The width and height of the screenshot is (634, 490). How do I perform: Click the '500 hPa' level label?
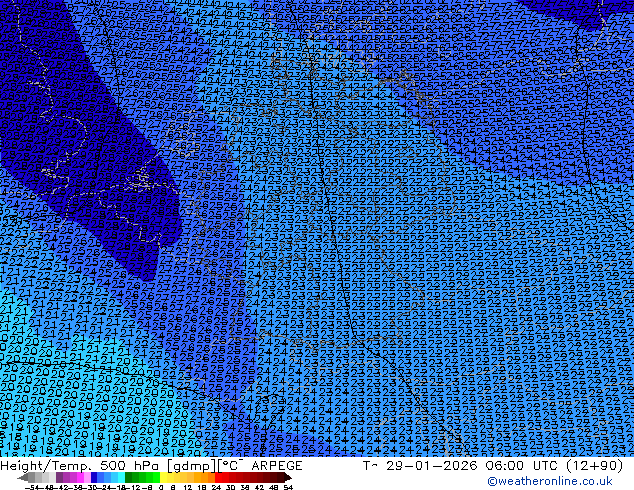[x=132, y=465]
